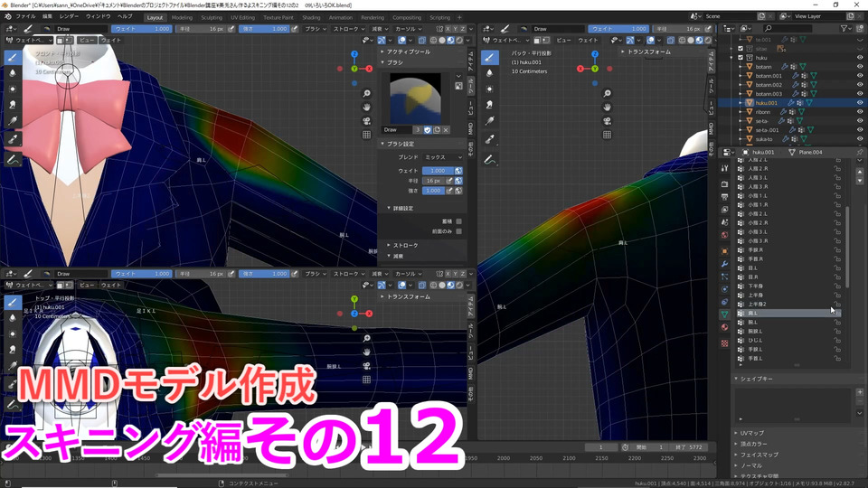This screenshot has height=488, width=868.
Task: Expand the botann object in outliner
Action: click(x=741, y=67)
